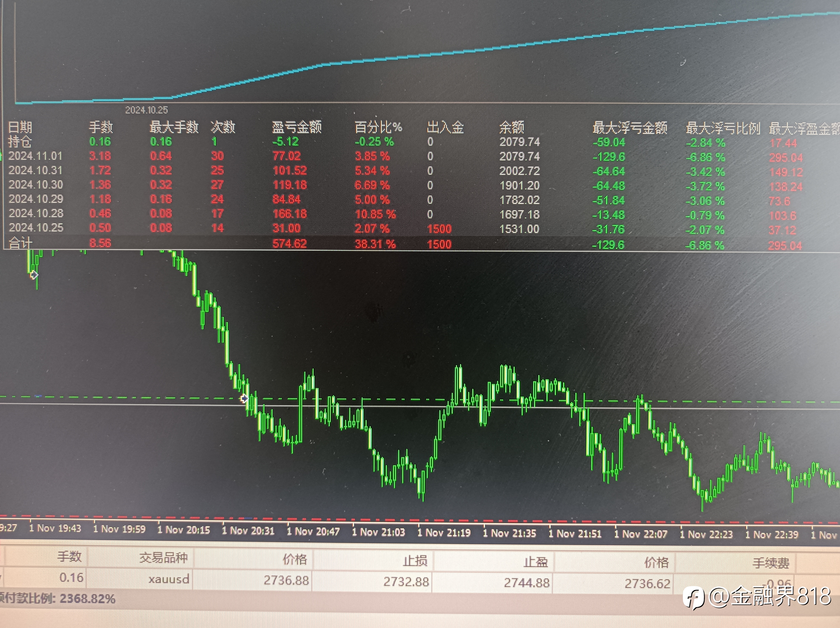This screenshot has width=840, height=628.
Task: Click the 2024.10.25 label under the equity curve
Action: pyautogui.click(x=147, y=110)
